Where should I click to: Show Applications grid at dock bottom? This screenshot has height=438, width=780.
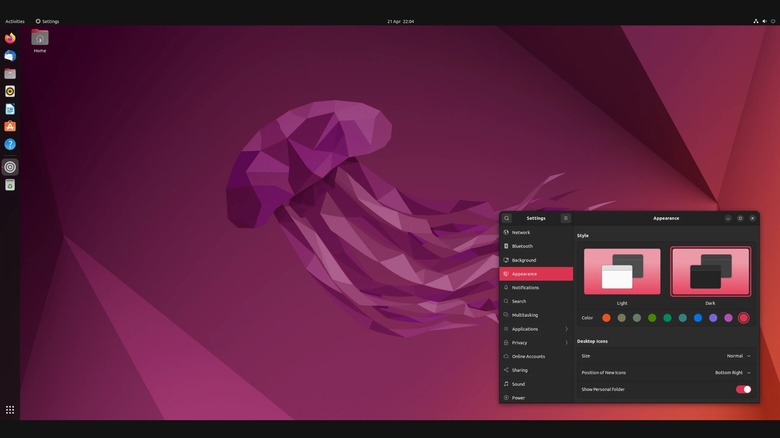[x=10, y=410]
